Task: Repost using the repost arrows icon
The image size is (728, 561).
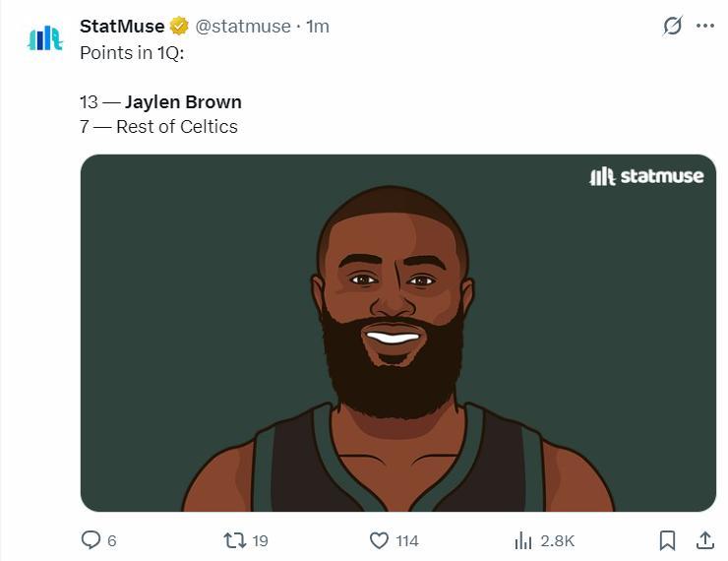Action: (235, 540)
